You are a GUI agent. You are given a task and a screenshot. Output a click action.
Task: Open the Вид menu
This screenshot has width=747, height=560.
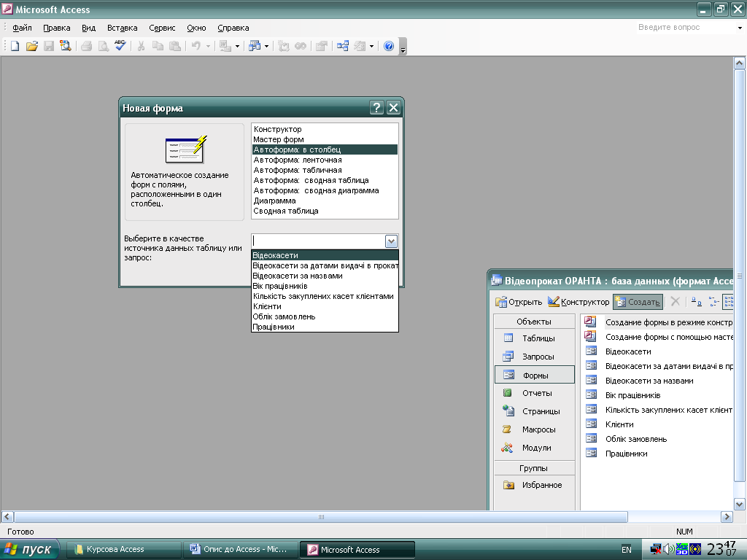pos(88,28)
